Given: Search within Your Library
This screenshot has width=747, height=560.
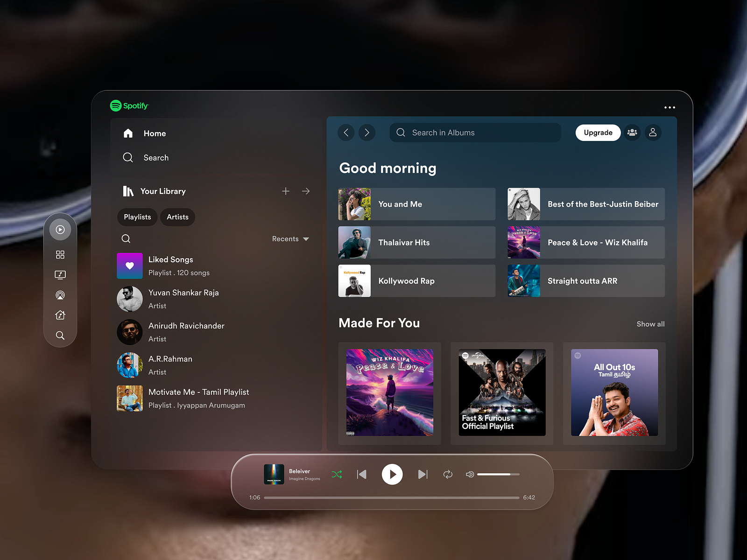Looking at the screenshot, I should (126, 238).
